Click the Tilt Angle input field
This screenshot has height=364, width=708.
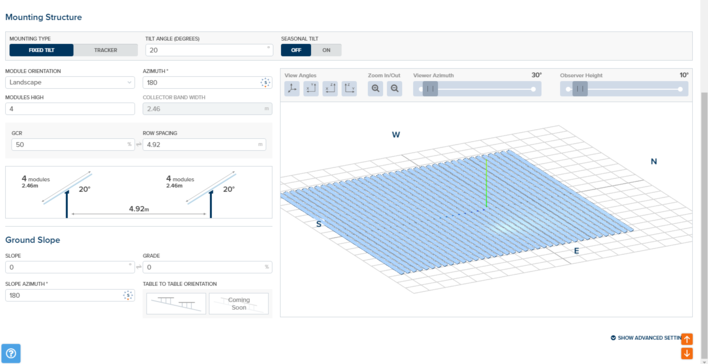tap(209, 50)
